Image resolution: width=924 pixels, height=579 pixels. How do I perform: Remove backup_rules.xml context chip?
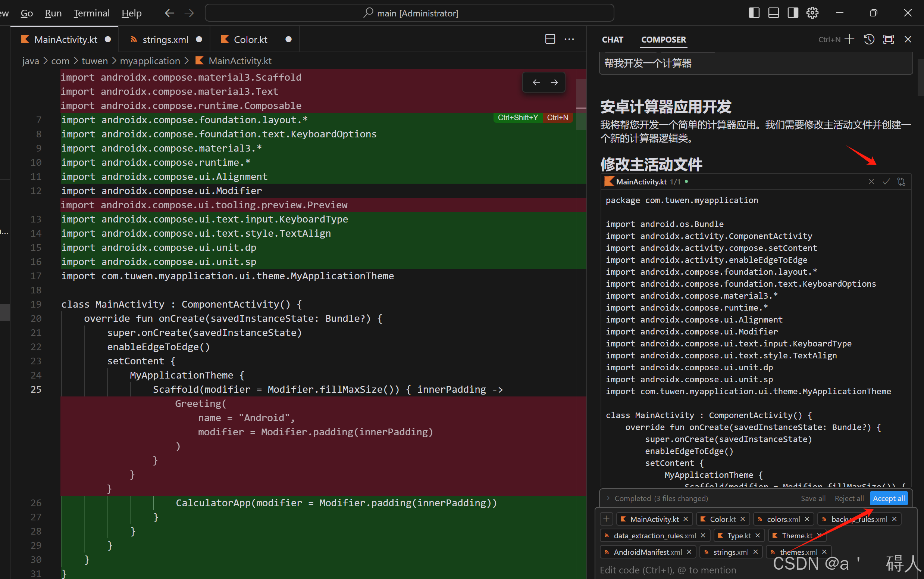pyautogui.click(x=894, y=519)
